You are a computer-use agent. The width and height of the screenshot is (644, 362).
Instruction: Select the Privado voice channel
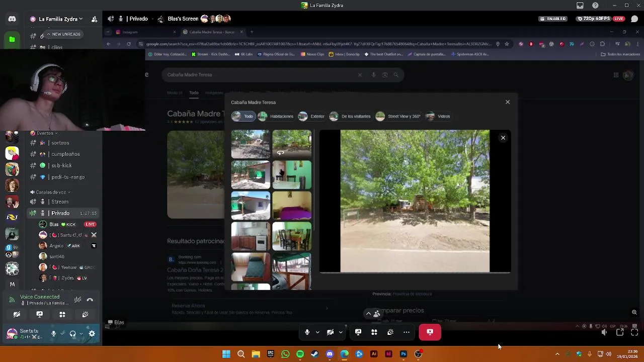click(62, 213)
